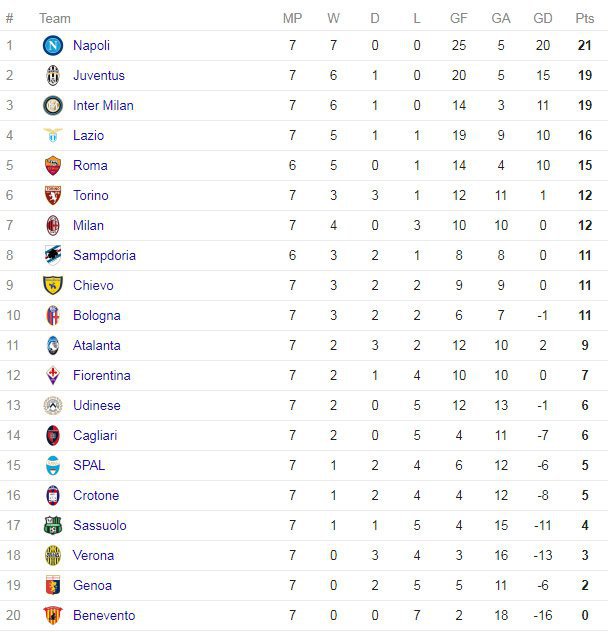
Task: Click the Inter Milan club crest
Action: pos(53,105)
